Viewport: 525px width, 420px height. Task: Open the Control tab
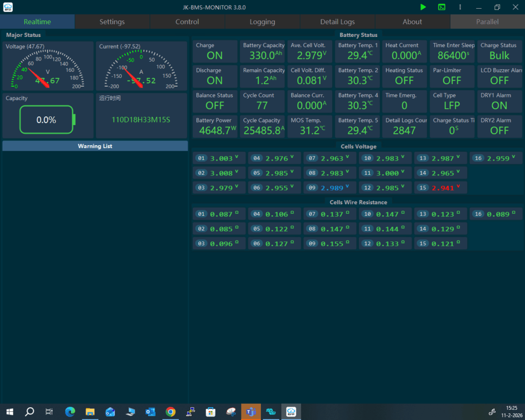click(187, 22)
